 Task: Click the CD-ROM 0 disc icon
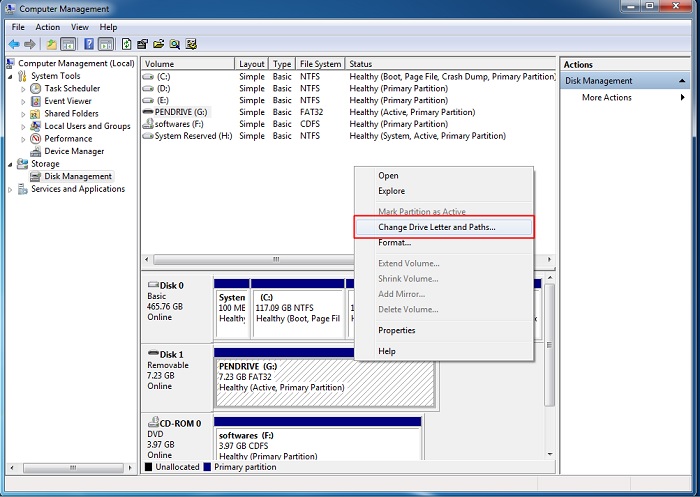click(x=153, y=423)
